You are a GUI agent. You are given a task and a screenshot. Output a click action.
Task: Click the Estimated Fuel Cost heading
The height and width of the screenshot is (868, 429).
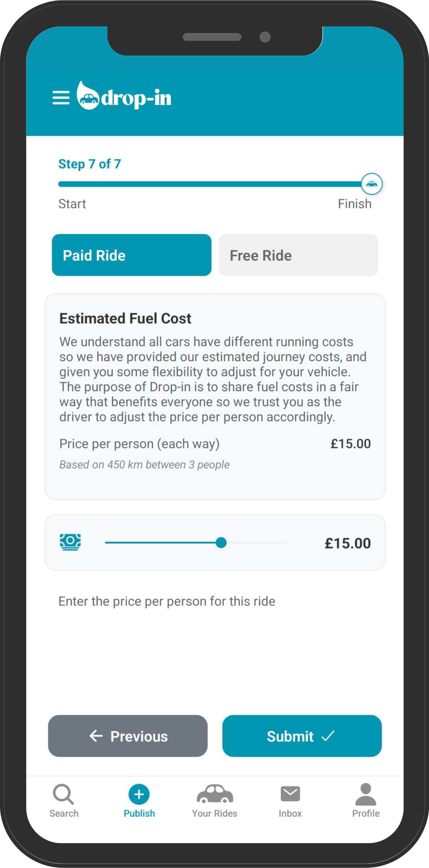pos(125,318)
